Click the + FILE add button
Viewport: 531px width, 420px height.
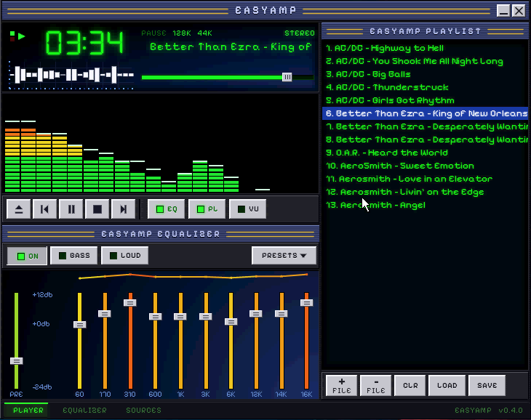pos(342,386)
